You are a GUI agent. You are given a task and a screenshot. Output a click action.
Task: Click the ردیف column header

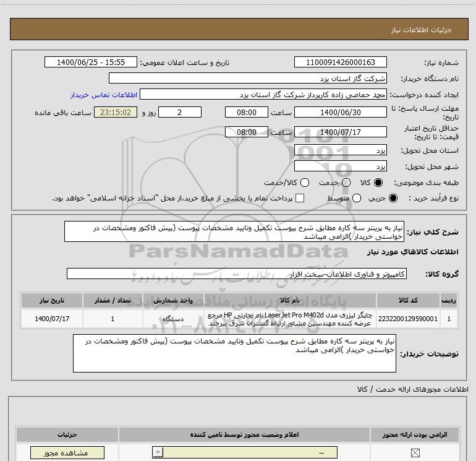449,300
